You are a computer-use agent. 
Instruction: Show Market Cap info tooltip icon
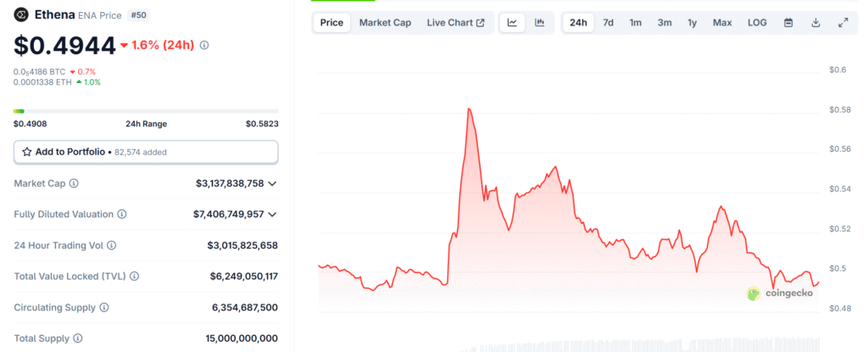(x=74, y=183)
